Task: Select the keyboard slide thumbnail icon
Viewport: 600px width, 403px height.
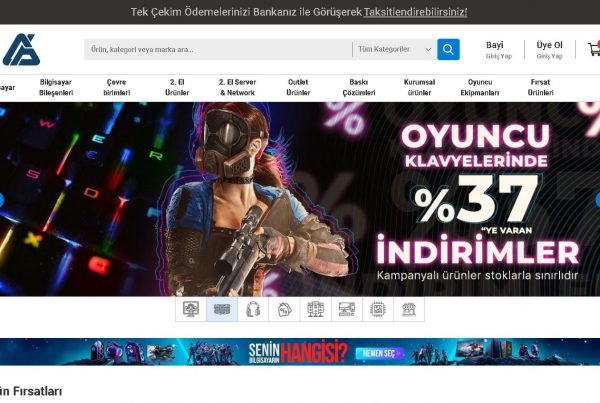Action: [x=222, y=309]
